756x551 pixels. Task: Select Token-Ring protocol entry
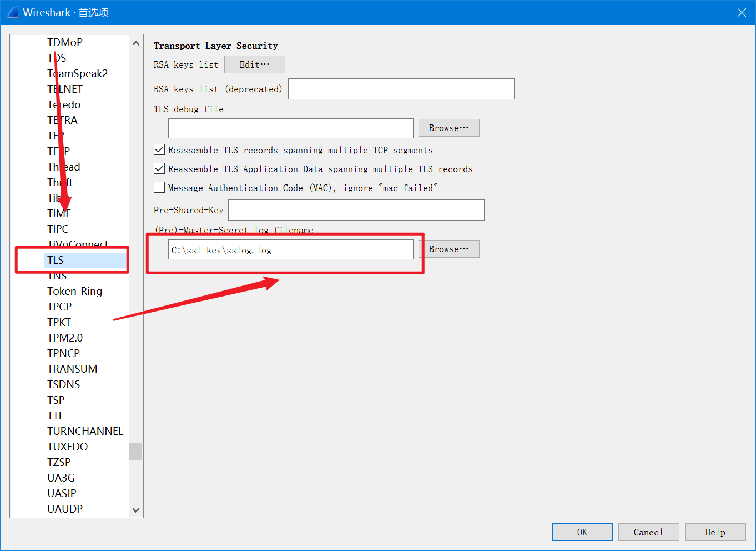pyautogui.click(x=75, y=291)
